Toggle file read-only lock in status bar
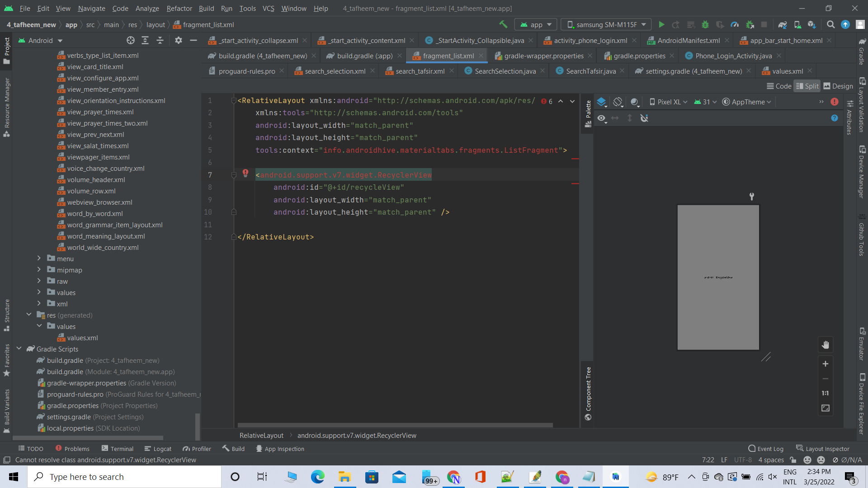Viewport: 868px width, 488px height. [793, 460]
